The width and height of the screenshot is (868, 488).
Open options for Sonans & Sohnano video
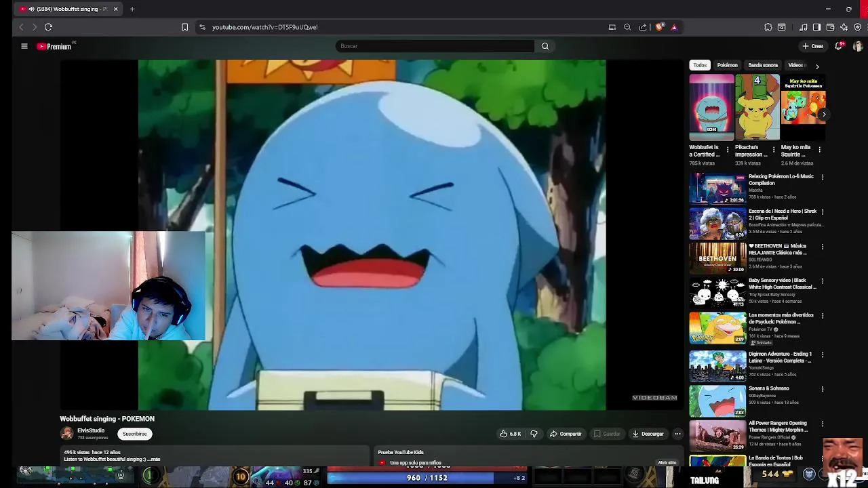click(823, 390)
